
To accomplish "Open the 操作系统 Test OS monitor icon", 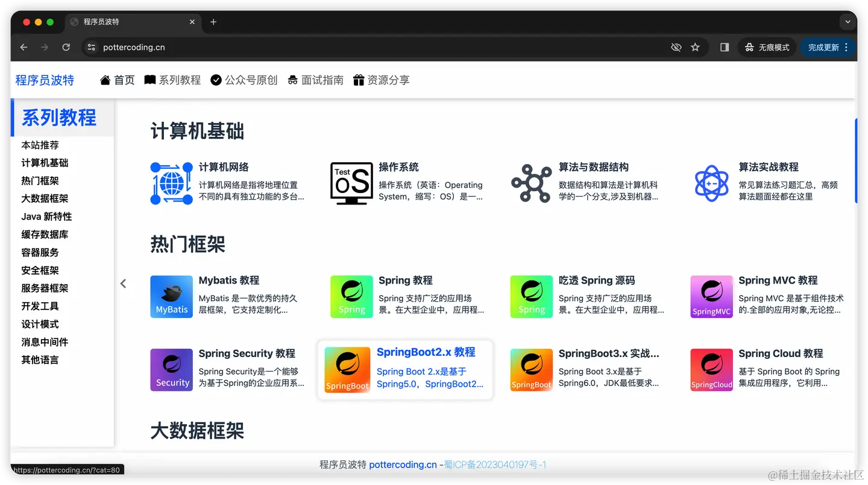I will 351,183.
